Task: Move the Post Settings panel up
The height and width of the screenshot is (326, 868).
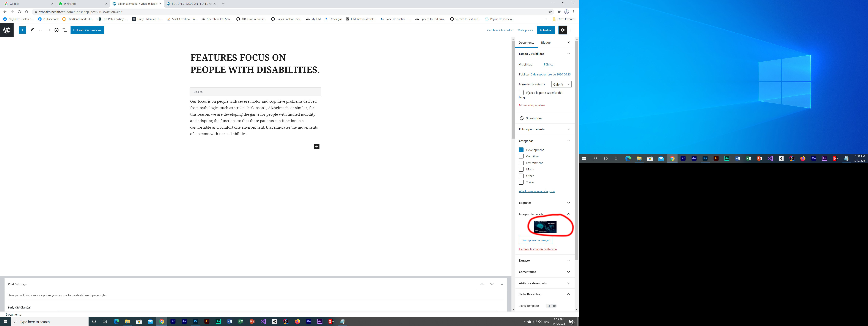Action: (x=482, y=284)
